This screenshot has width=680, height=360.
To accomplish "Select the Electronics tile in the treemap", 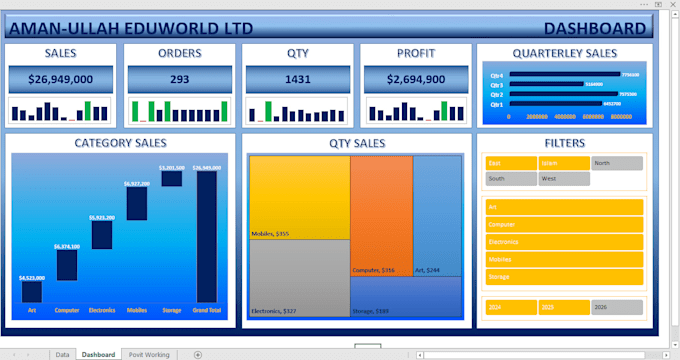I will (300, 278).
